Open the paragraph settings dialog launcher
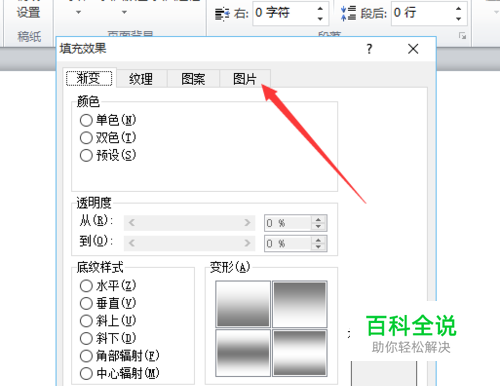The image size is (500, 386). 462,36
